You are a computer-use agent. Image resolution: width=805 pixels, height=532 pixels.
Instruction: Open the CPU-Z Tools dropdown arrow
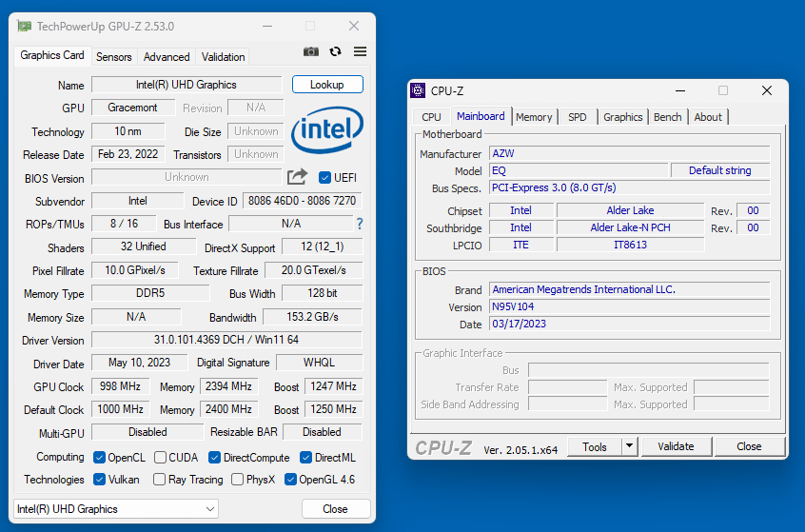[629, 446]
